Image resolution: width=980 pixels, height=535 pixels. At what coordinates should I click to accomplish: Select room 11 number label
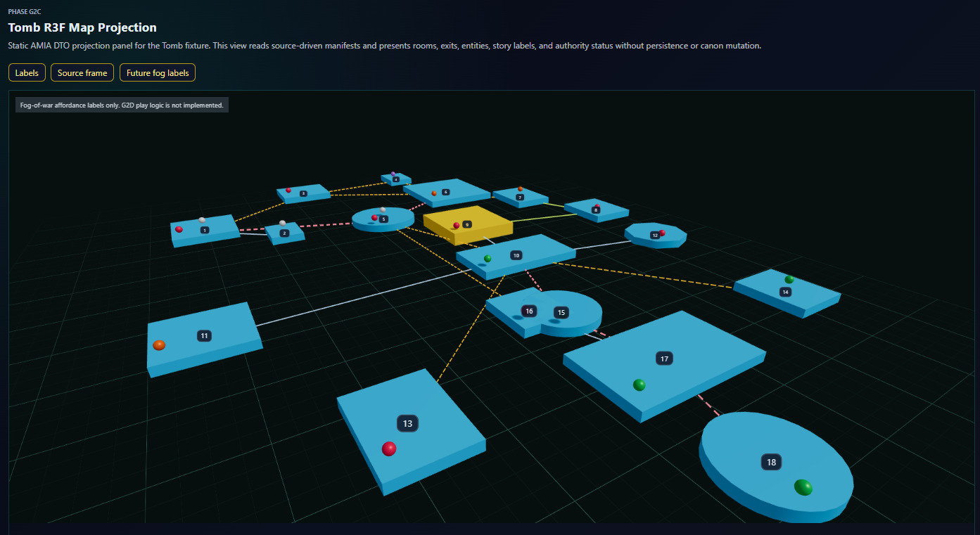click(204, 336)
